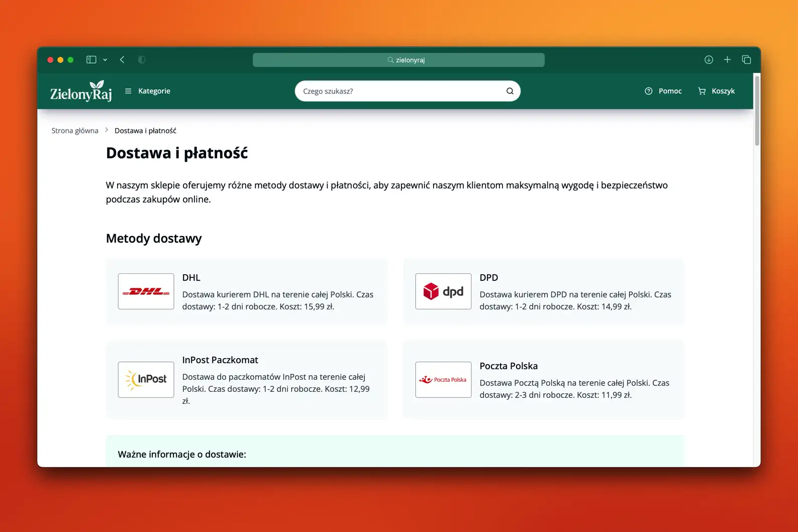
Task: Go back with the browser back arrow
Action: coord(122,60)
